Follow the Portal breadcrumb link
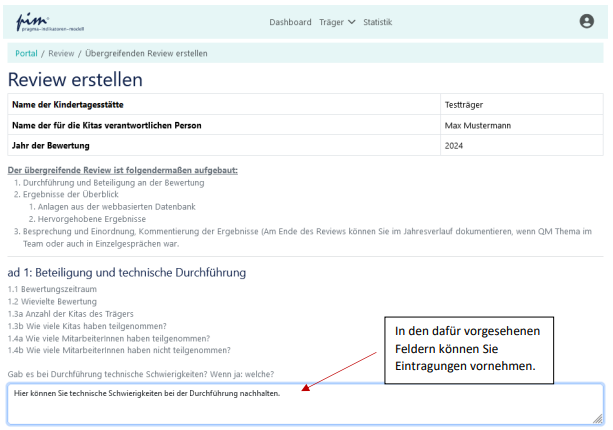This screenshot has width=613, height=430. (x=26, y=53)
